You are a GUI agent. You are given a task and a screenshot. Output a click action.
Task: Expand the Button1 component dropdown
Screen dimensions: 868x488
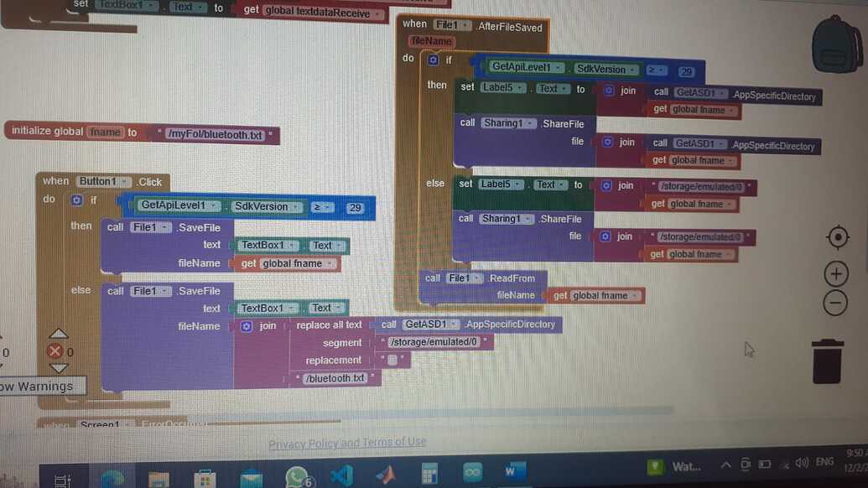[x=125, y=181]
